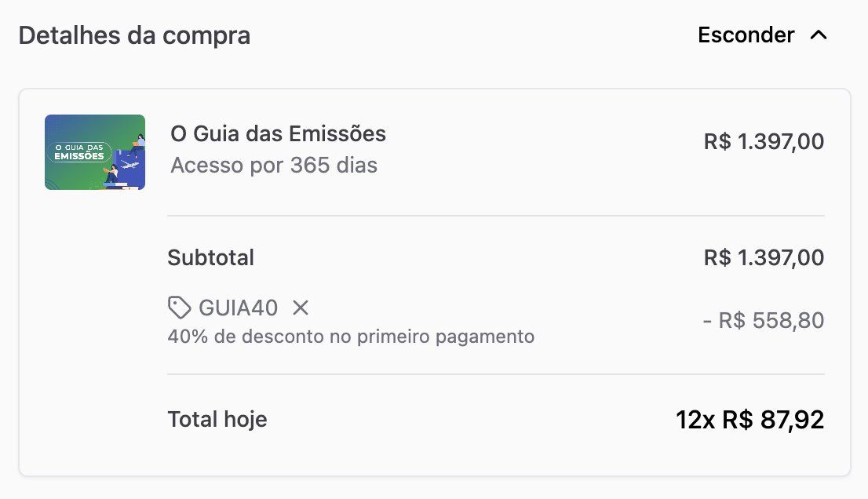Select the O Guia das Emissões product title
This screenshot has width=868, height=499.
tap(278, 133)
